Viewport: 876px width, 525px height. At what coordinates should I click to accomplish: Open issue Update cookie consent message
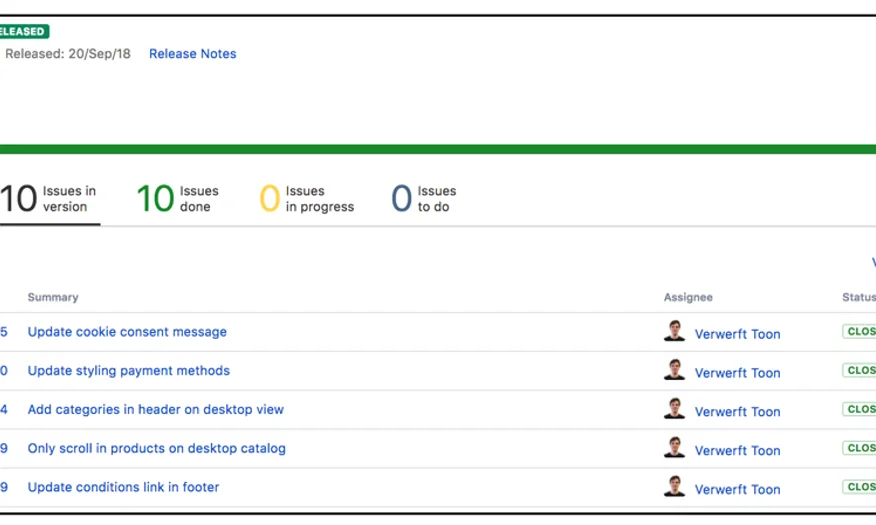pyautogui.click(x=127, y=332)
